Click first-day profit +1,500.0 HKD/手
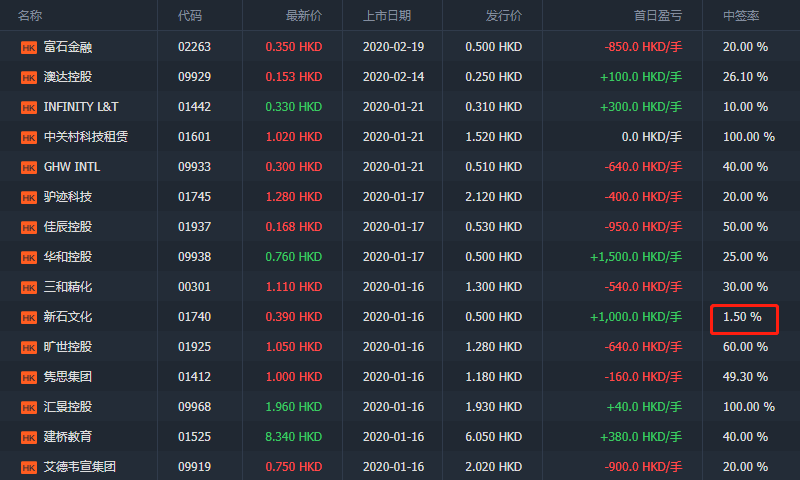Screen dimensions: 800x480 point(636,257)
